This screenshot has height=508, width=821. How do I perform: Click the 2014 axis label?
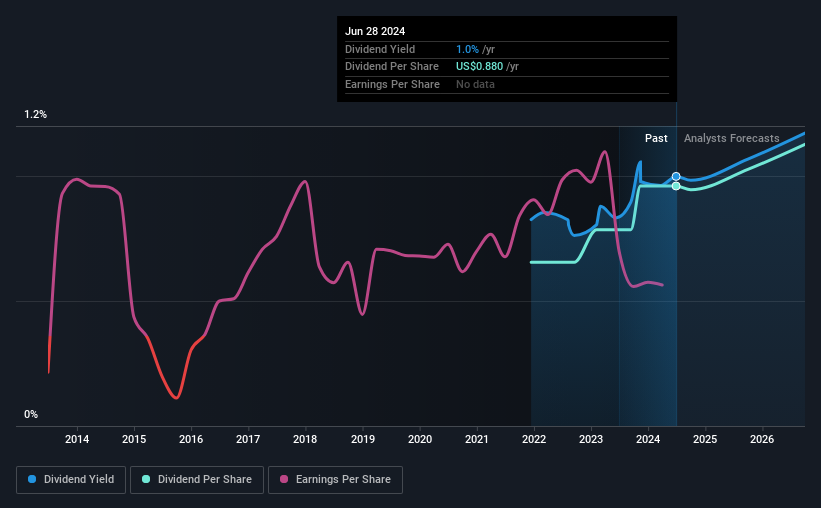coord(77,439)
